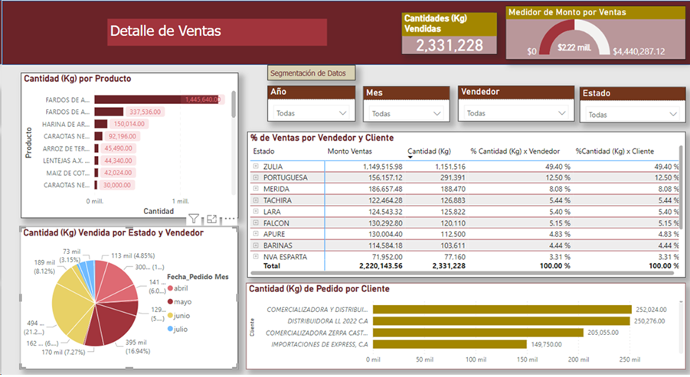Expand the PORTUGUESA row

point(256,177)
